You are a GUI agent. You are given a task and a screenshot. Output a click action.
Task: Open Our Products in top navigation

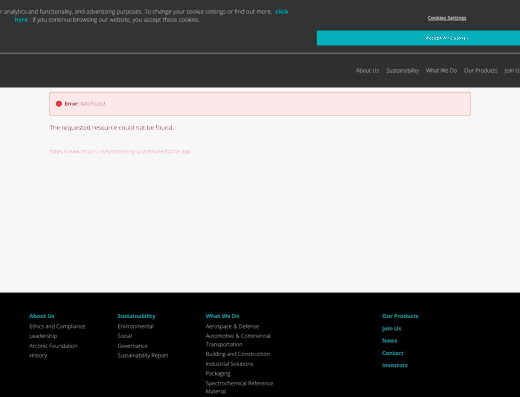pos(481,71)
